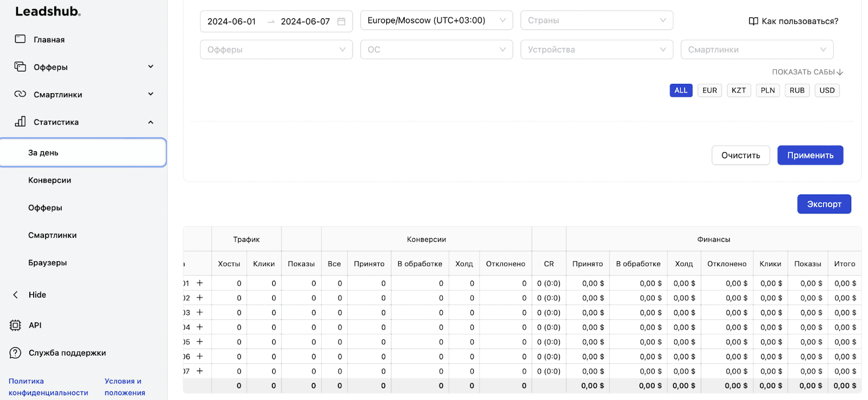Click the Итого column header
The image size is (868, 400).
tap(845, 263)
